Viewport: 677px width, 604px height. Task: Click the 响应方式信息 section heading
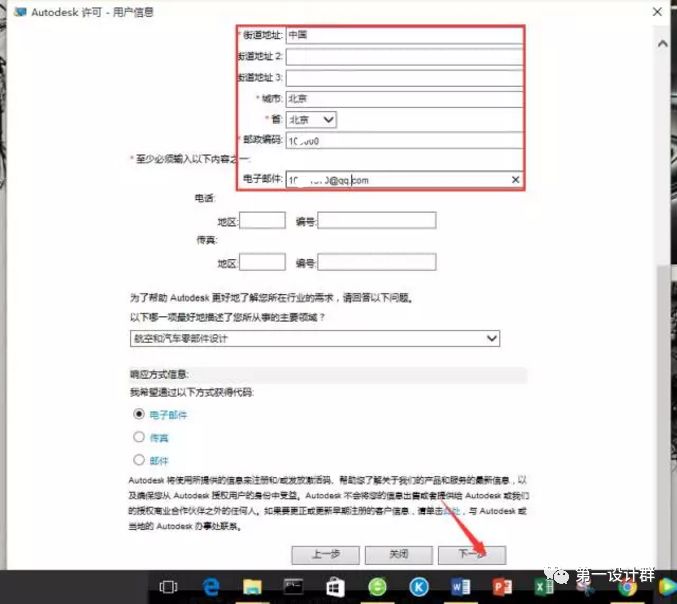click(x=159, y=374)
